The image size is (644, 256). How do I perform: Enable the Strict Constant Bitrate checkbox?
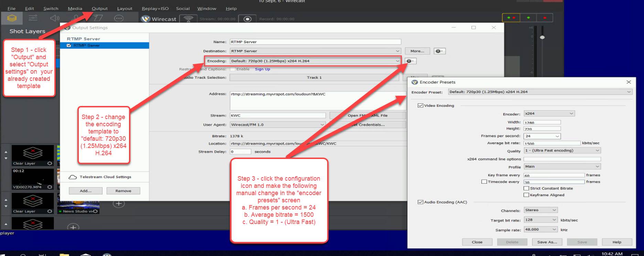[526, 188]
